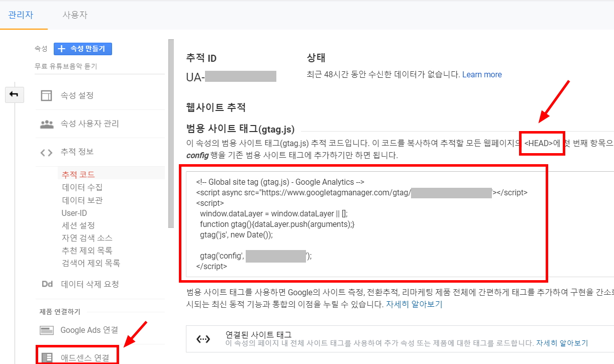Click inside the gtag.js tracking code box
This screenshot has width=614, height=364.
400,224
